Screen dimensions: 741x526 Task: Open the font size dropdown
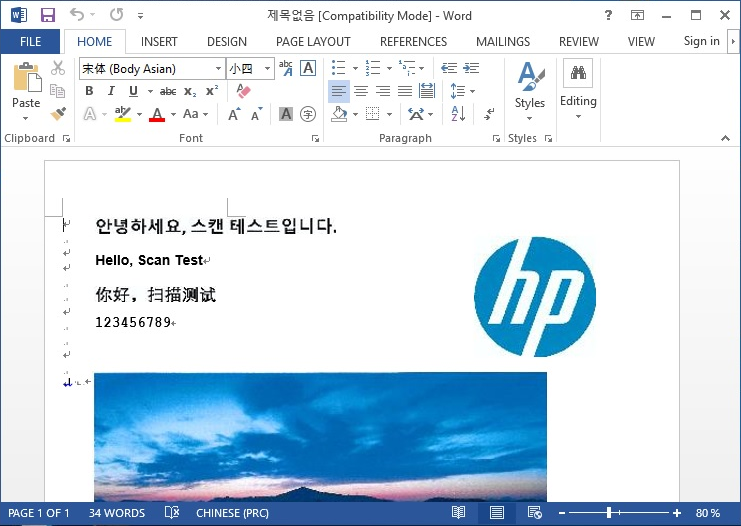[267, 69]
